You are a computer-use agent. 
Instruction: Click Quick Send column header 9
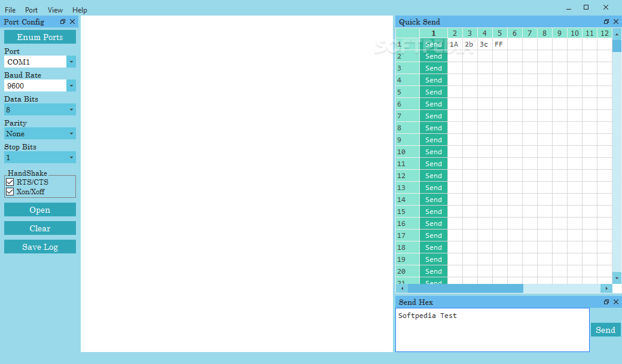[x=559, y=33]
